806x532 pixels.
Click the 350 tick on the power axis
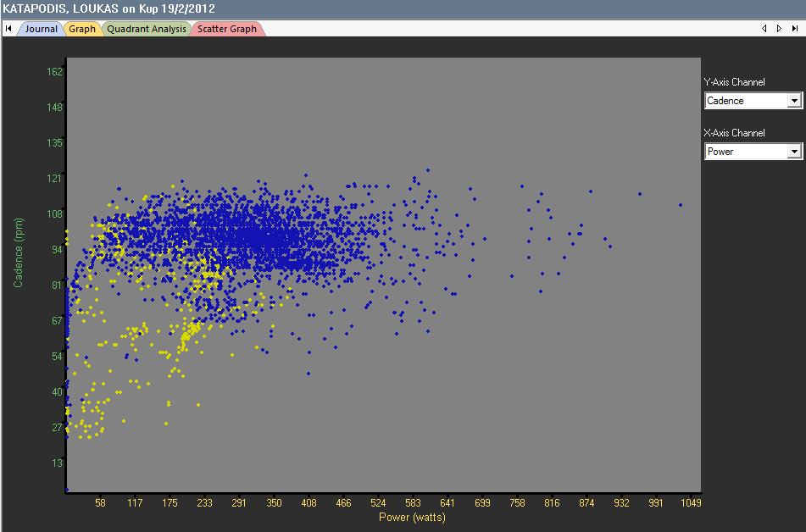[x=274, y=503]
